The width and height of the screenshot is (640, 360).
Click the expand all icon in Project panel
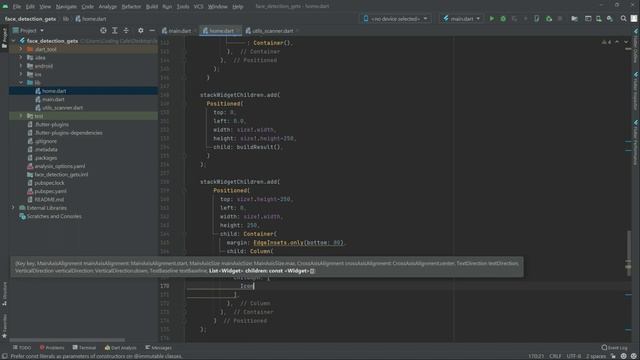point(115,31)
